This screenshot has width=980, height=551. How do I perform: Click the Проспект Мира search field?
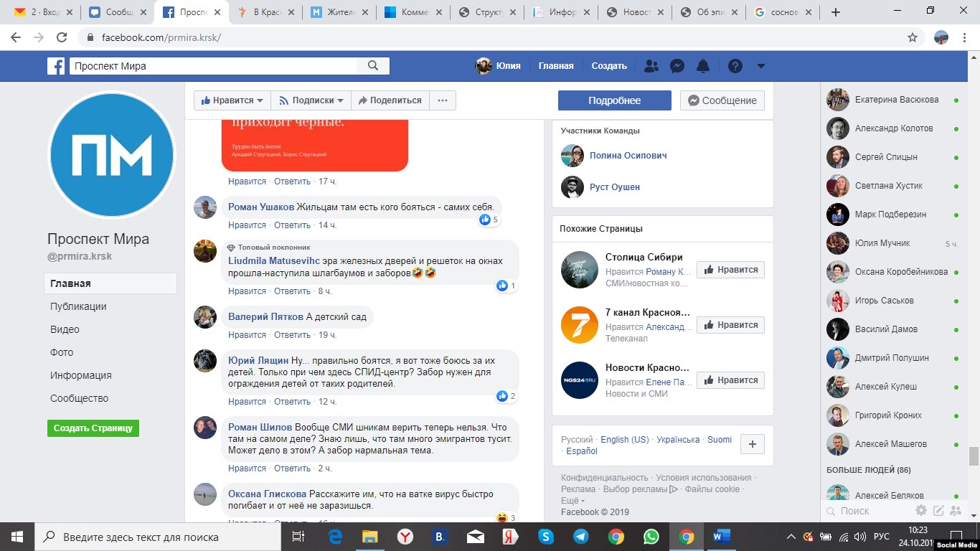[x=212, y=66]
